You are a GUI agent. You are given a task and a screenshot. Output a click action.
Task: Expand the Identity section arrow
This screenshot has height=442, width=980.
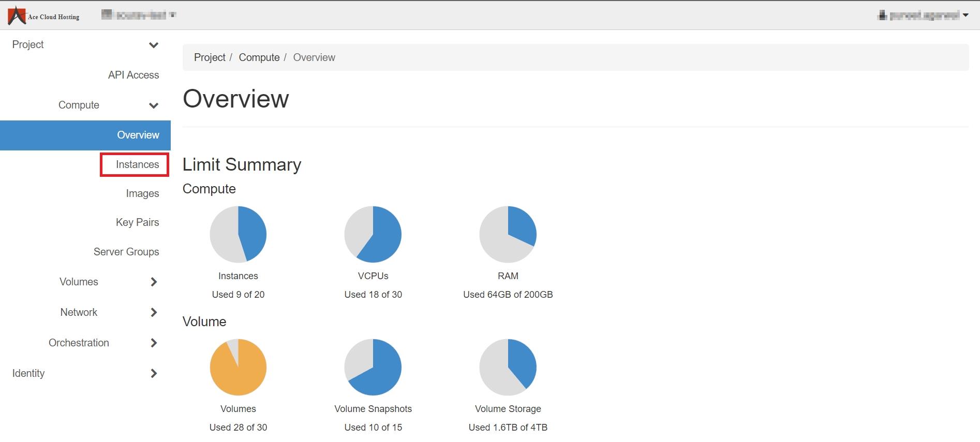click(153, 373)
